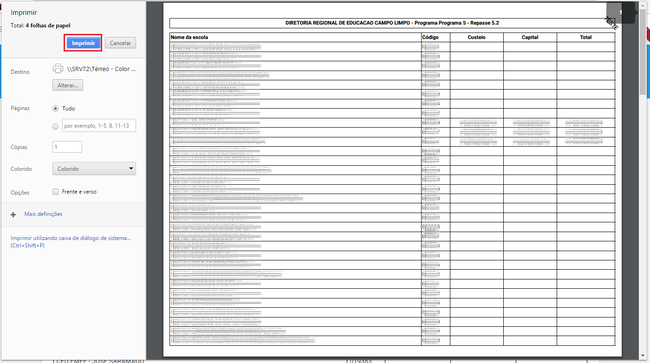Select the Tudo pages radio button
The image size is (650, 363).
(56, 109)
